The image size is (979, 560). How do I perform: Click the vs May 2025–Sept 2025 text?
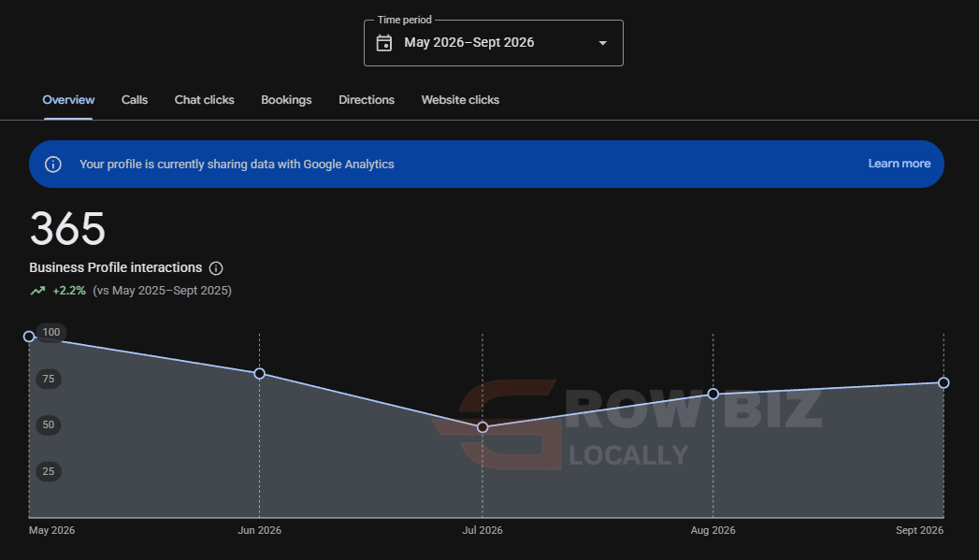[163, 291]
